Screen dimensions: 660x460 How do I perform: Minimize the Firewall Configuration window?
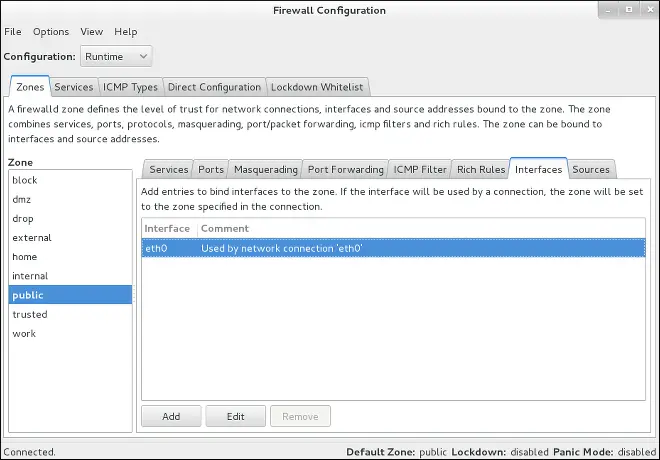[x=608, y=10]
